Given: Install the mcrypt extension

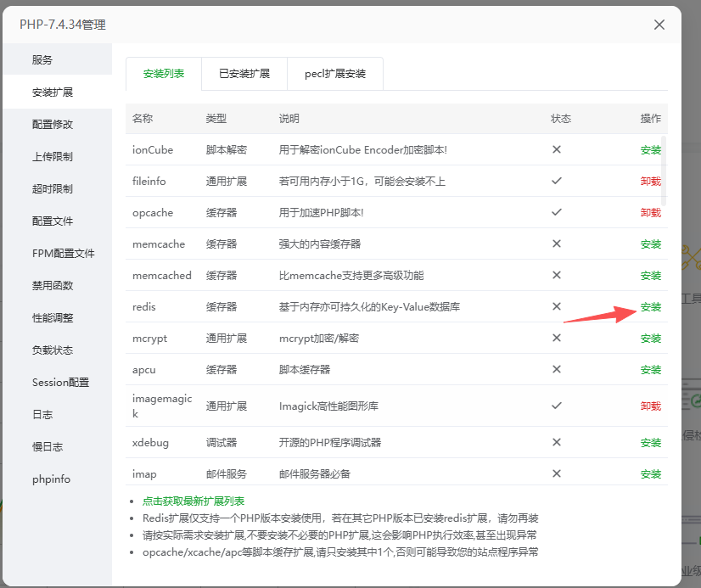Looking at the screenshot, I should point(650,339).
